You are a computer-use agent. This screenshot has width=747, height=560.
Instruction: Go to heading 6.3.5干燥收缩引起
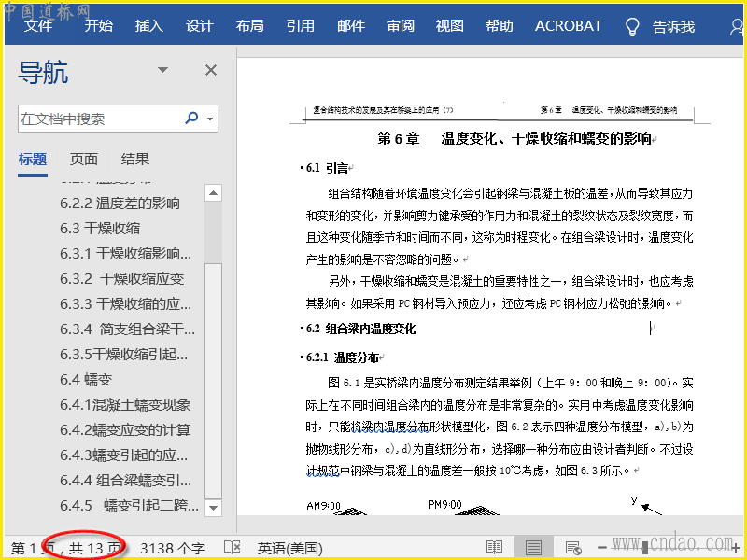pyautogui.click(x=124, y=355)
